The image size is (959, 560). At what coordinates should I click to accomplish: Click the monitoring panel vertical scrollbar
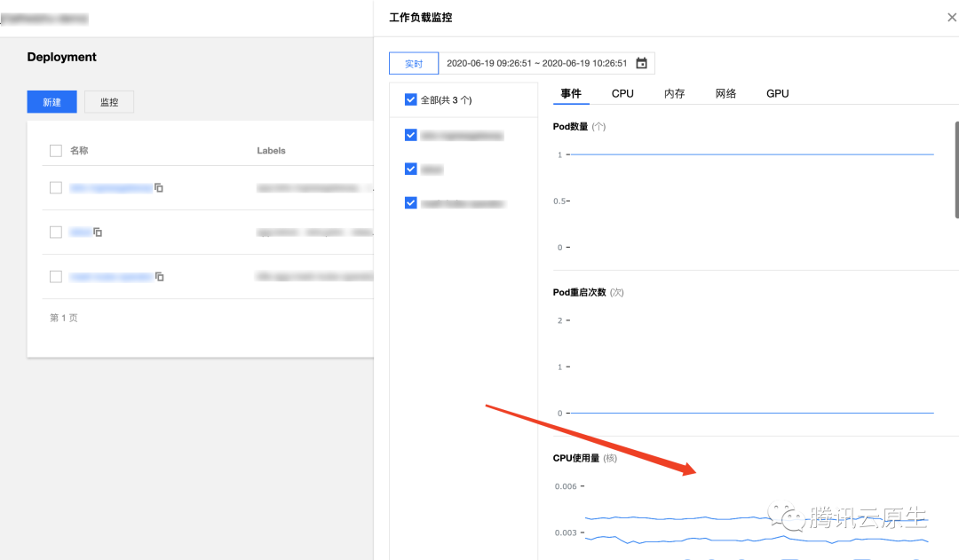tap(956, 170)
